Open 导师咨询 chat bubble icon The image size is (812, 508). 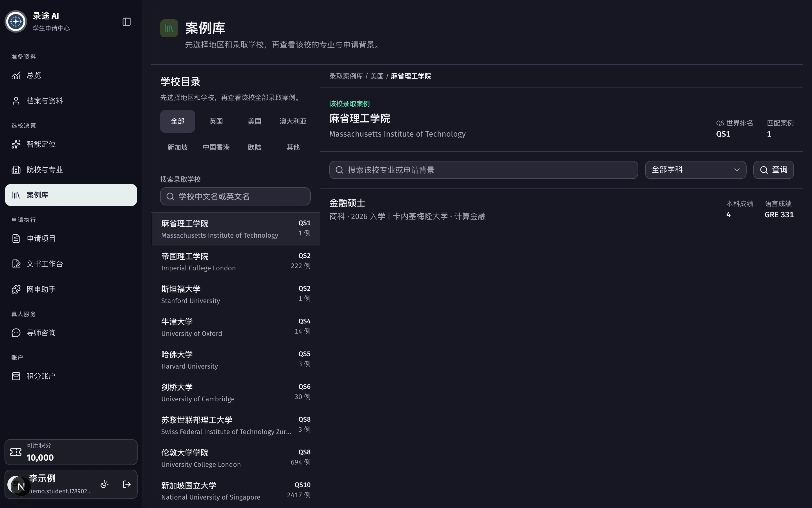16,333
